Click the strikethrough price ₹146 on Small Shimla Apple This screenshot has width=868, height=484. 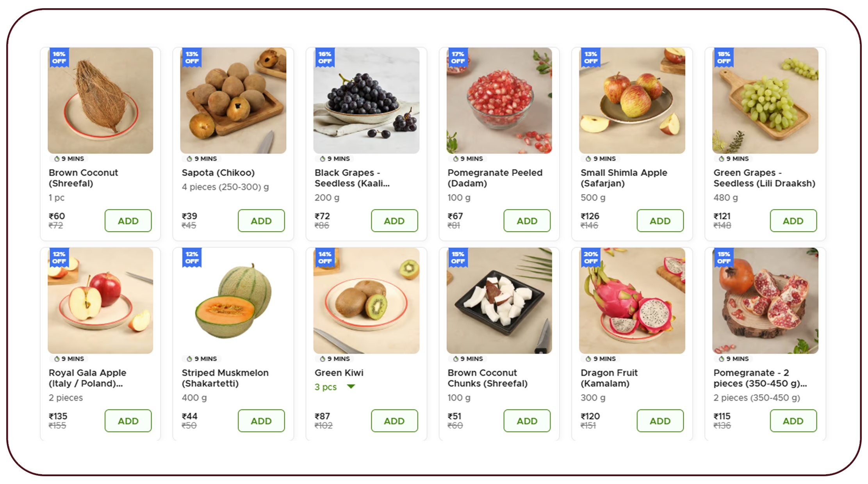click(x=590, y=225)
